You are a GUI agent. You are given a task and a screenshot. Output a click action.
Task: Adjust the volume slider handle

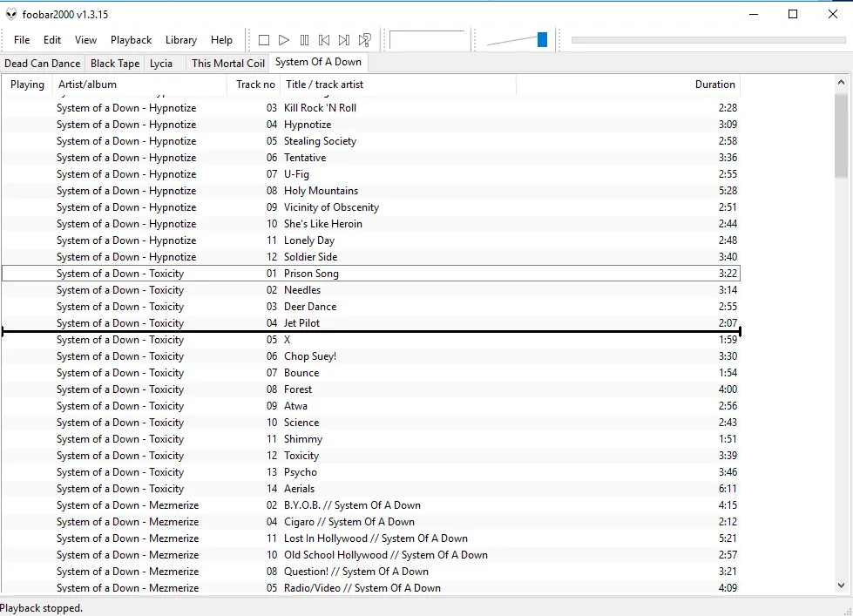coord(542,39)
